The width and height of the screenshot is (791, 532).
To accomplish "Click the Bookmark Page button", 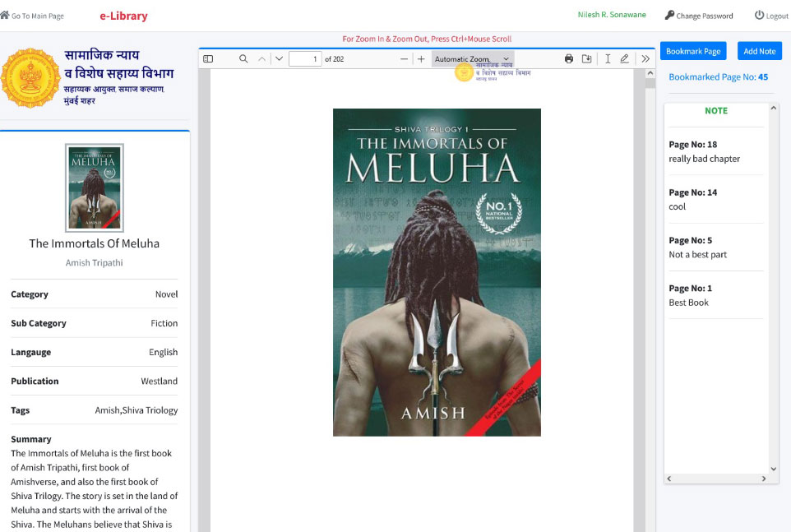I will click(x=693, y=51).
